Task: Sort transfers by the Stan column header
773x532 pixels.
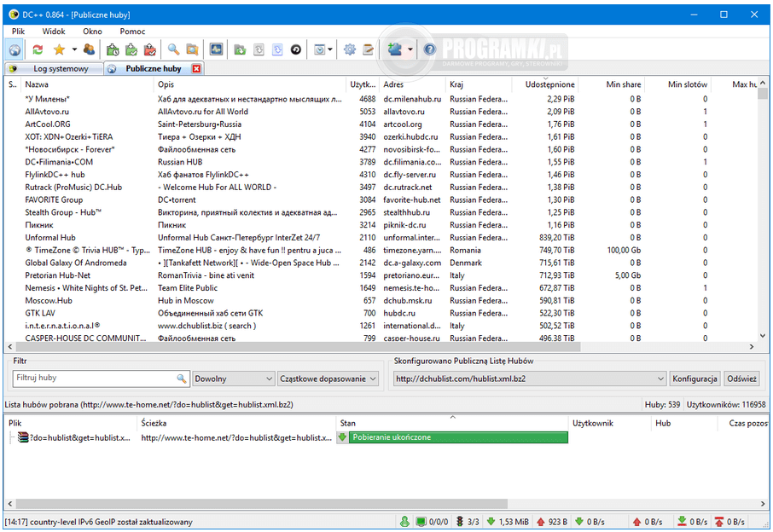Action: [x=452, y=423]
